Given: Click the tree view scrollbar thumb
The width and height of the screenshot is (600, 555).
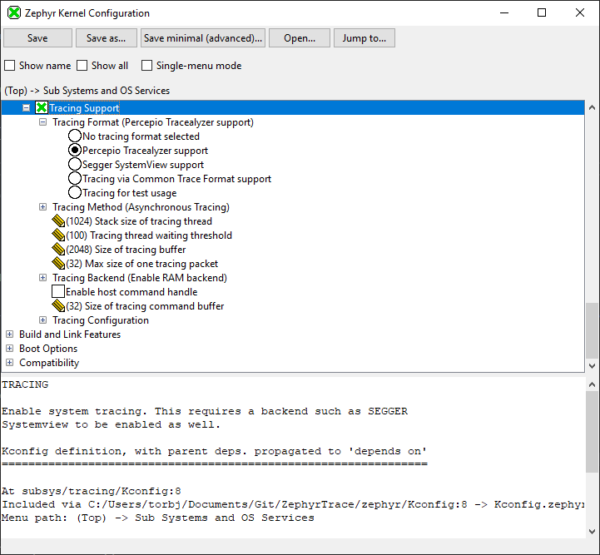Looking at the screenshot, I should 592,330.
